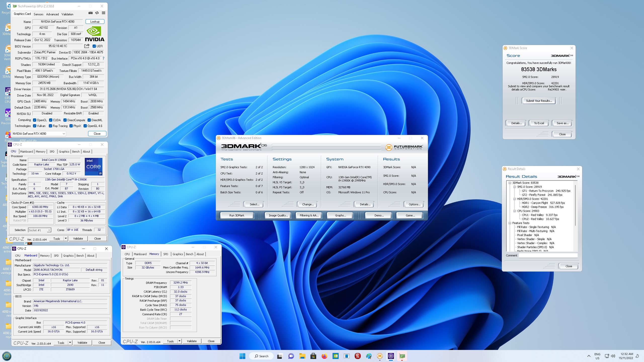
Task: Open Graphics tab in CPU-Z Memory window
Action: tap(178, 254)
